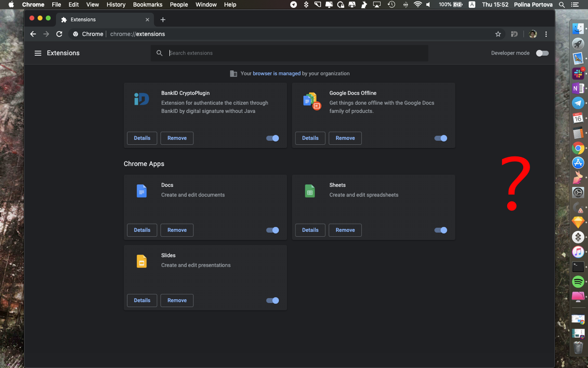Open Spotify from the Dock
This screenshot has height=368, width=588.
[578, 281]
